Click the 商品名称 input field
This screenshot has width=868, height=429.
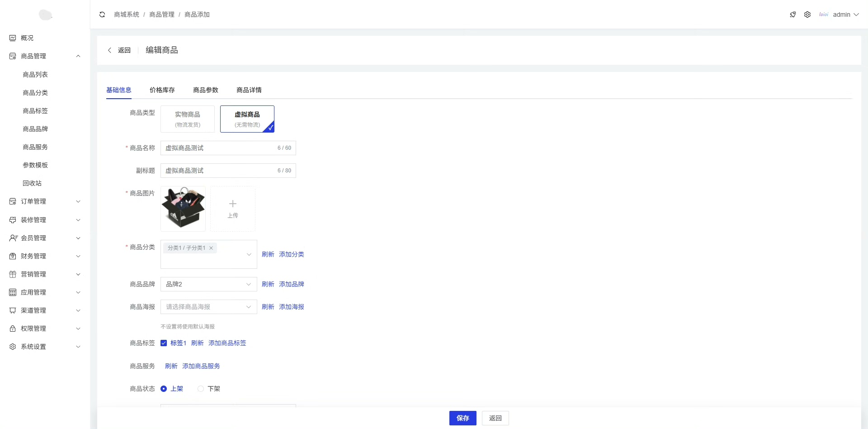[x=228, y=148]
